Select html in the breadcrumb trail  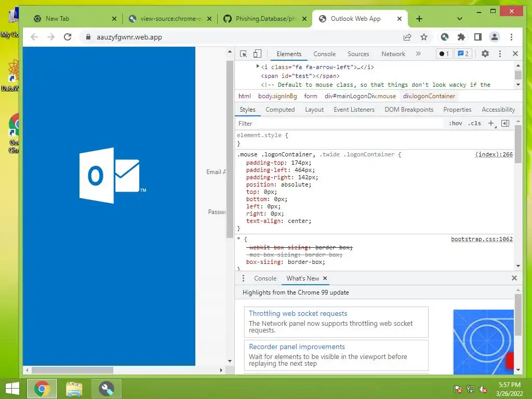point(244,96)
